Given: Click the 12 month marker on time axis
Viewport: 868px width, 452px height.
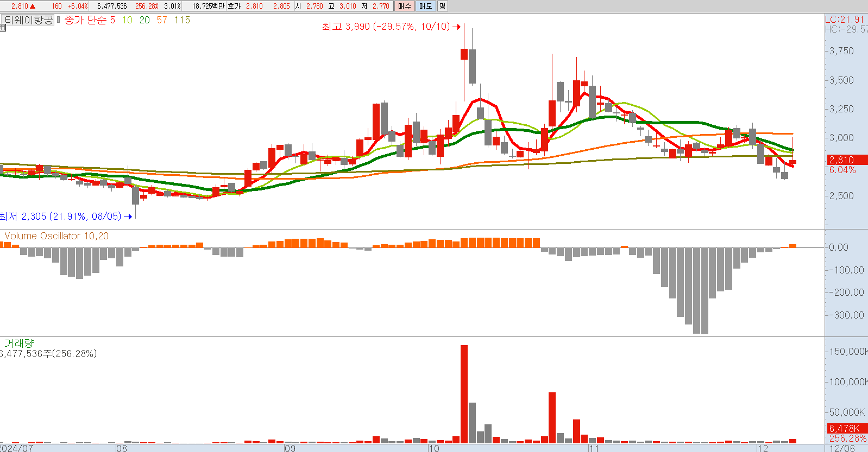Looking at the screenshot, I should click(x=763, y=448).
